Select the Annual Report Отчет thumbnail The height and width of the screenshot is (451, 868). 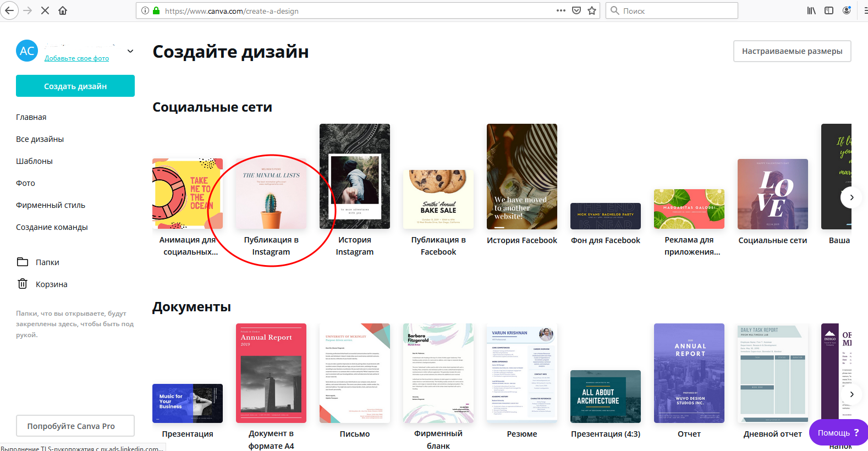pos(689,373)
